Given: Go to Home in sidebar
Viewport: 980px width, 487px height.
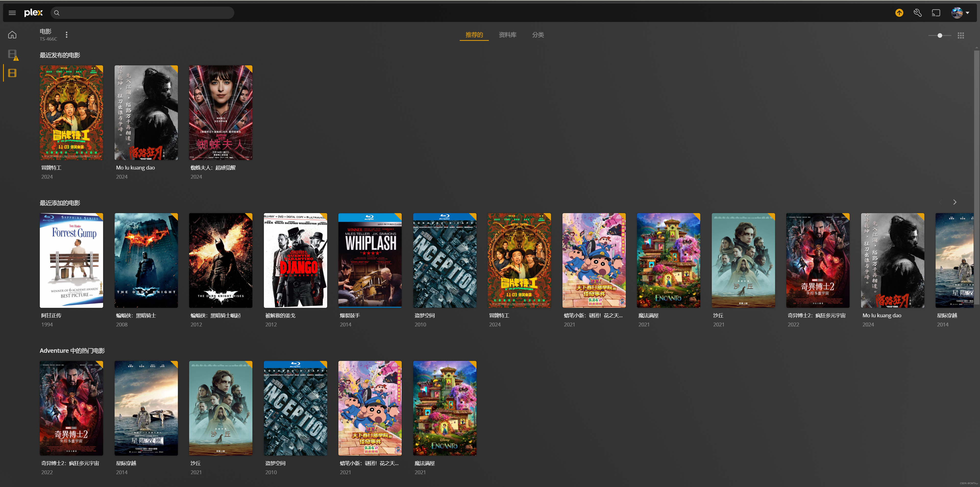Looking at the screenshot, I should 12,35.
